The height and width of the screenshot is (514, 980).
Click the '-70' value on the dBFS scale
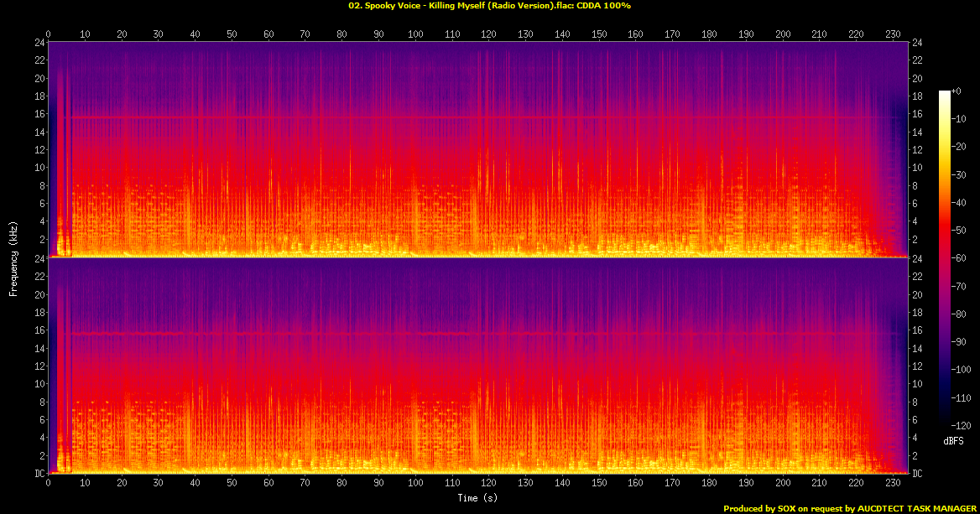[959, 286]
